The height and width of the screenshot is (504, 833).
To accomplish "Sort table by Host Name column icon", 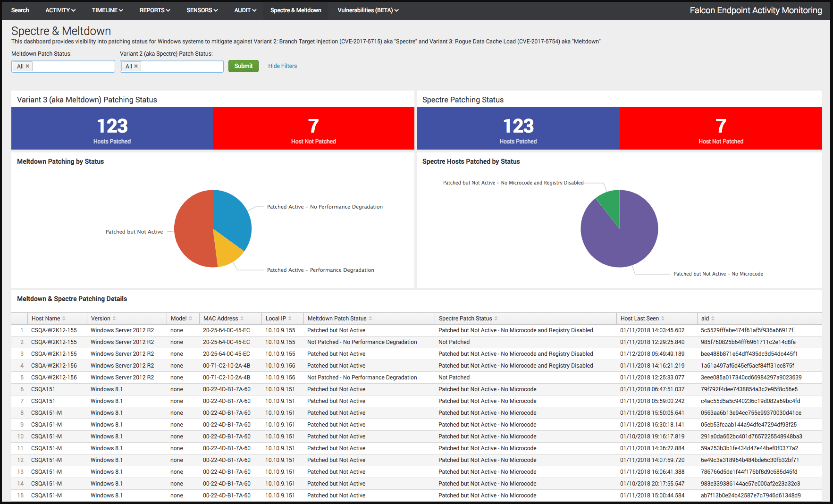I will tap(64, 319).
